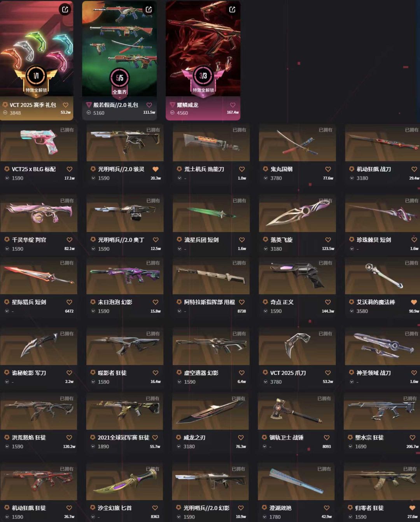
Task: View 塑水宗 狂徒 rifle thumbnail
Action: click(x=382, y=411)
